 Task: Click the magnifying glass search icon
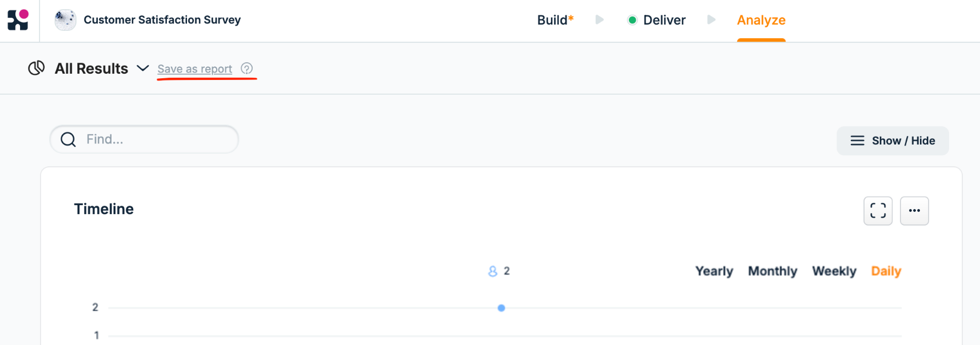point(68,139)
